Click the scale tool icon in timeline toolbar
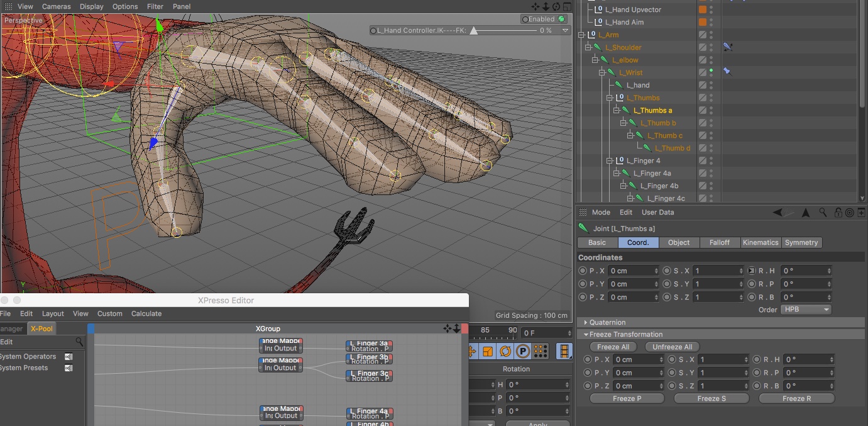This screenshot has height=426, width=868. [x=488, y=351]
